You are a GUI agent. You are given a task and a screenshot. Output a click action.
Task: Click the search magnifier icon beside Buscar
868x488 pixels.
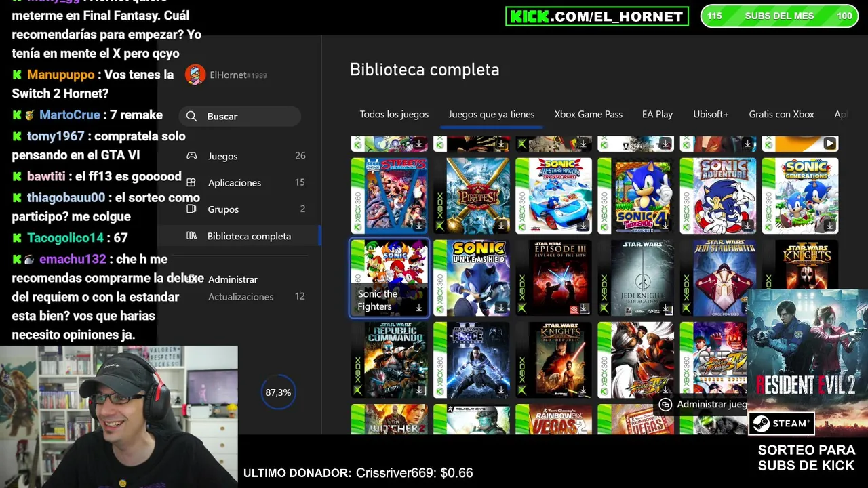pyautogui.click(x=192, y=117)
